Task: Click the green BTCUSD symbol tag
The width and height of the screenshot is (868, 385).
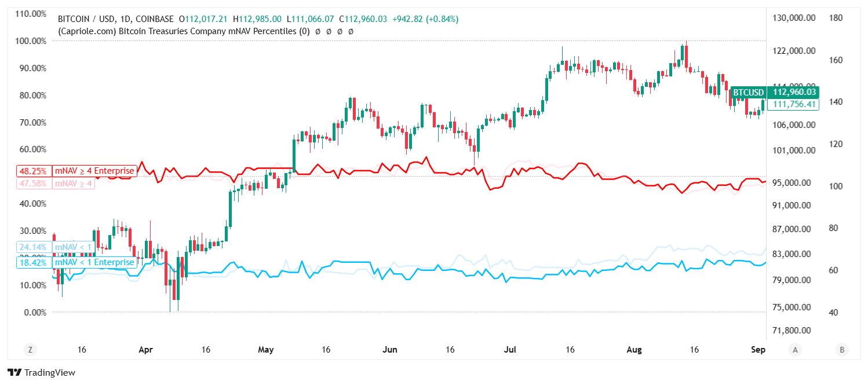Action: pos(749,92)
